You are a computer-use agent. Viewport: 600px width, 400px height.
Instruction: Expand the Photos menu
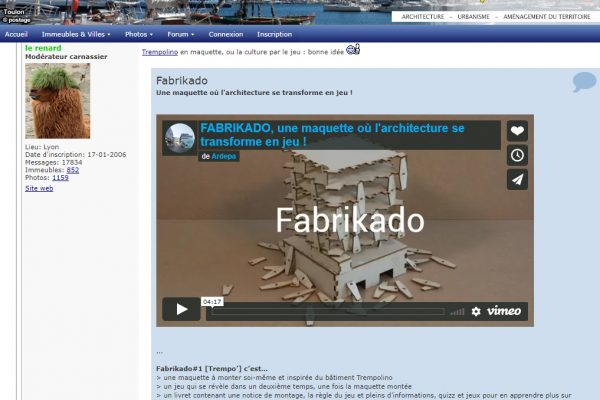pyautogui.click(x=139, y=34)
